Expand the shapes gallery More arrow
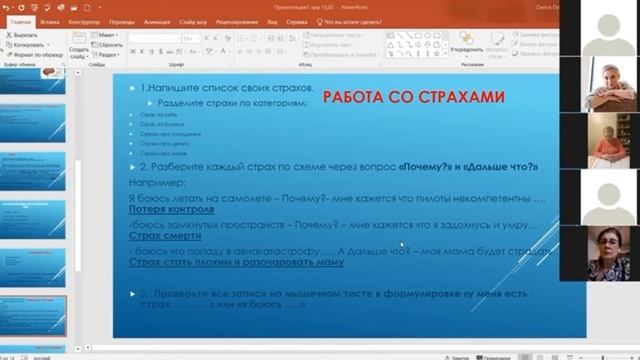640x360 pixels. coord(445,53)
